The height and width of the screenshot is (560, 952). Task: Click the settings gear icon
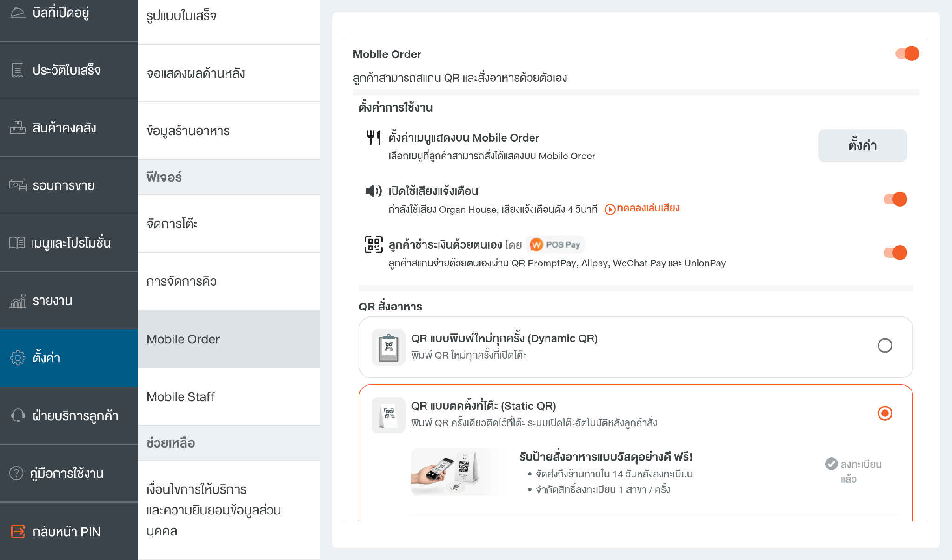point(18,358)
